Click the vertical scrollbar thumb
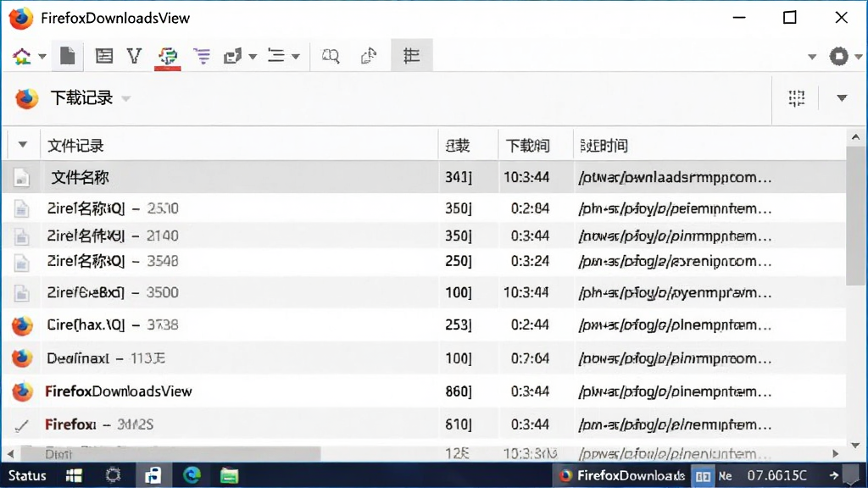This screenshot has width=868, height=488. click(x=856, y=216)
